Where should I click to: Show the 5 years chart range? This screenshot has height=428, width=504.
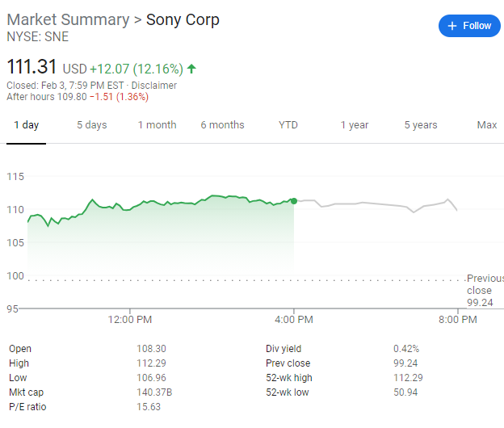click(421, 125)
